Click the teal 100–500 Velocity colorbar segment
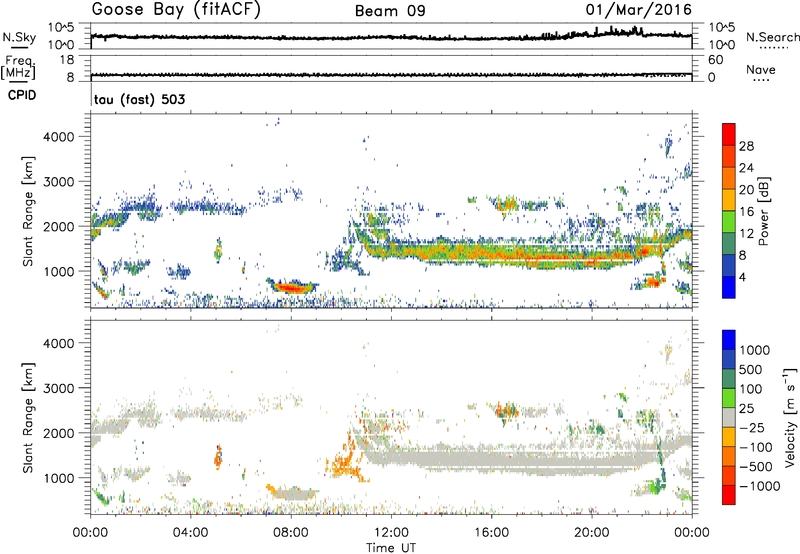The width and height of the screenshot is (800, 554). click(729, 379)
